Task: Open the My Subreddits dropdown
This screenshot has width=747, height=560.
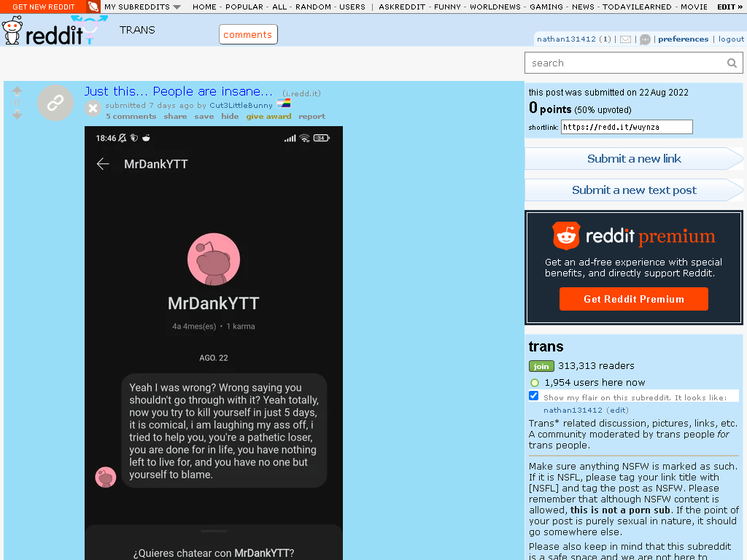Action: 142,7
